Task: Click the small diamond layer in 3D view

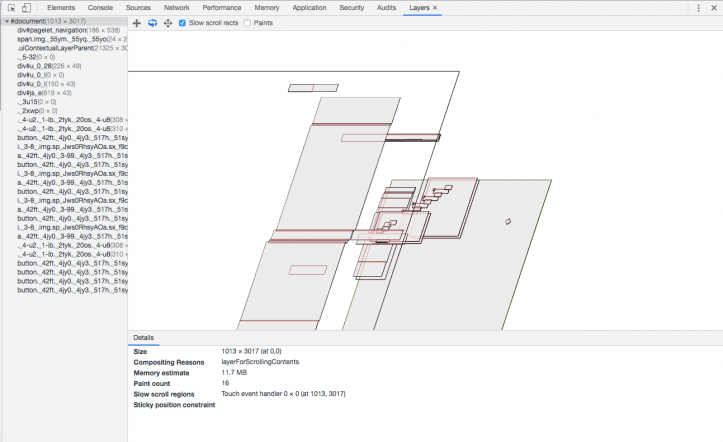Action: [x=508, y=221]
